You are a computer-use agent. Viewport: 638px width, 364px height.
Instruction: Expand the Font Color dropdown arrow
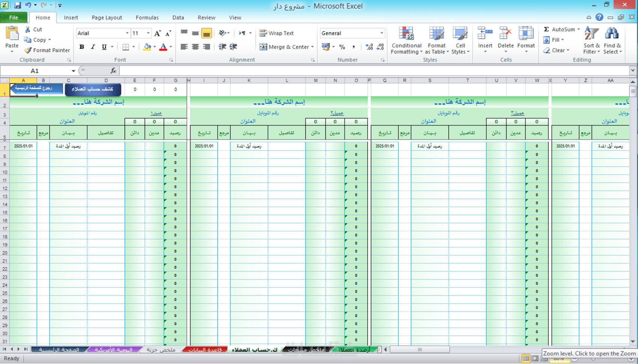pyautogui.click(x=171, y=47)
